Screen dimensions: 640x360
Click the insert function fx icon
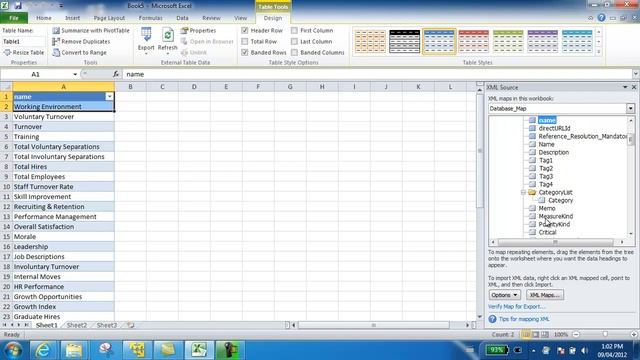pyautogui.click(x=116, y=74)
